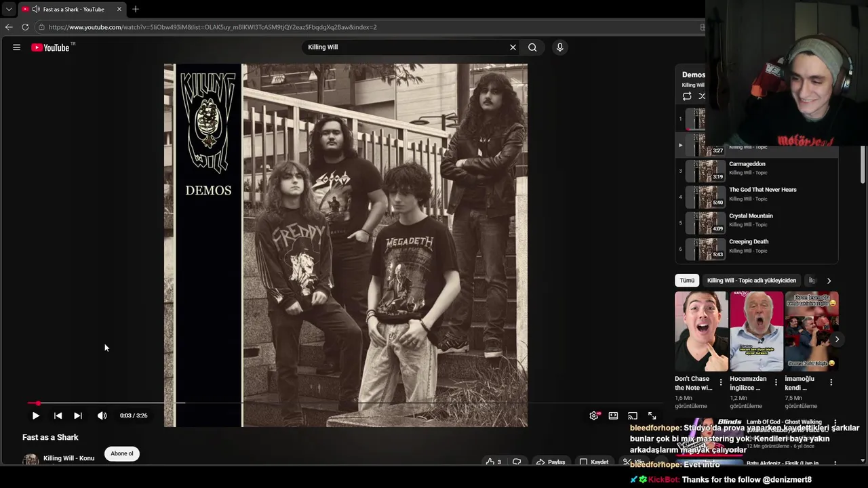Click the browser address bar URL
Image resolution: width=868 pixels, height=488 pixels.
click(x=212, y=27)
